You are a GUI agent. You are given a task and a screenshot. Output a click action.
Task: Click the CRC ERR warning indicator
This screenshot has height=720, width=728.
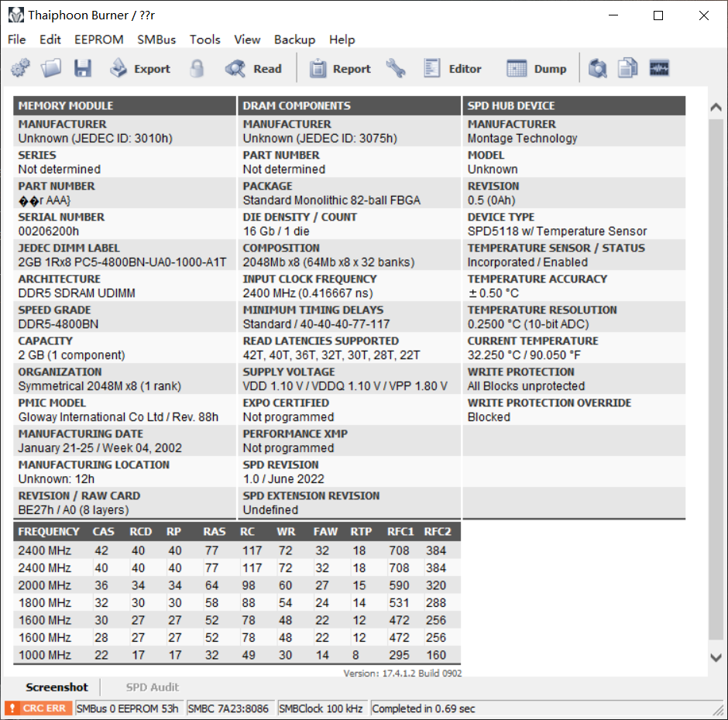click(39, 708)
